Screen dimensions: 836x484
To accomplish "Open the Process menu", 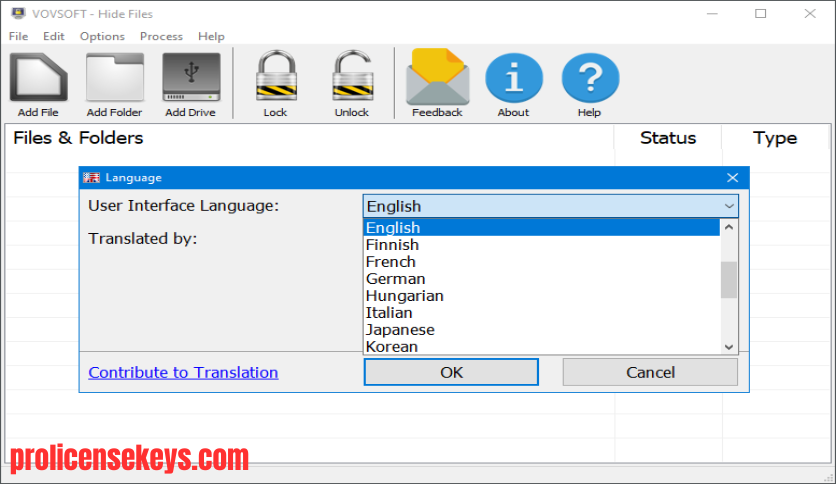I will point(161,36).
